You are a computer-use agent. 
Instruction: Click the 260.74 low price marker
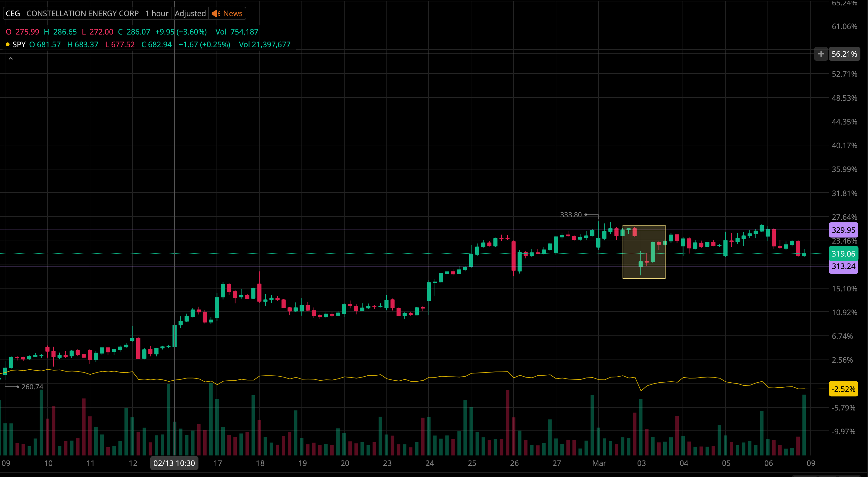click(x=32, y=387)
